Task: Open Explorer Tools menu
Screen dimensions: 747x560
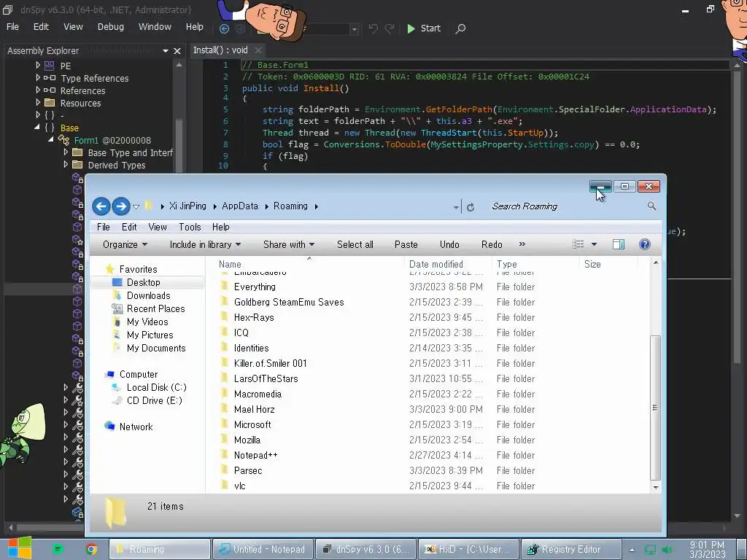Action: point(190,227)
